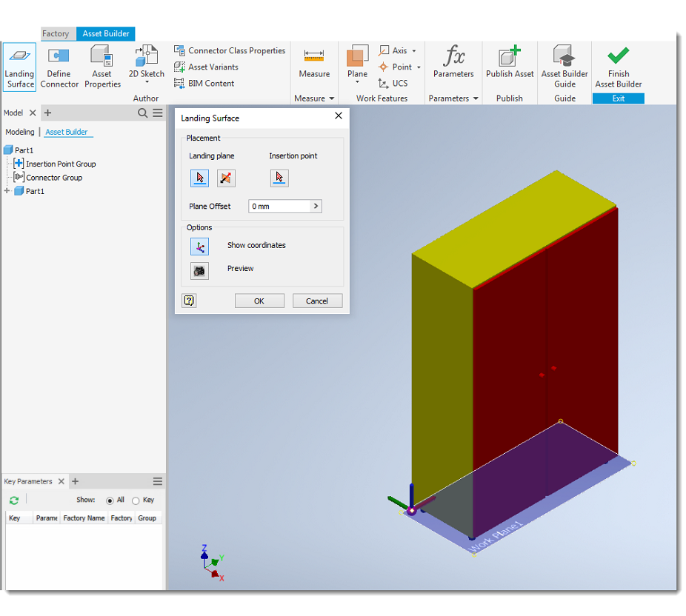
Task: Click OK in the Landing Surface dialog
Action: click(259, 301)
